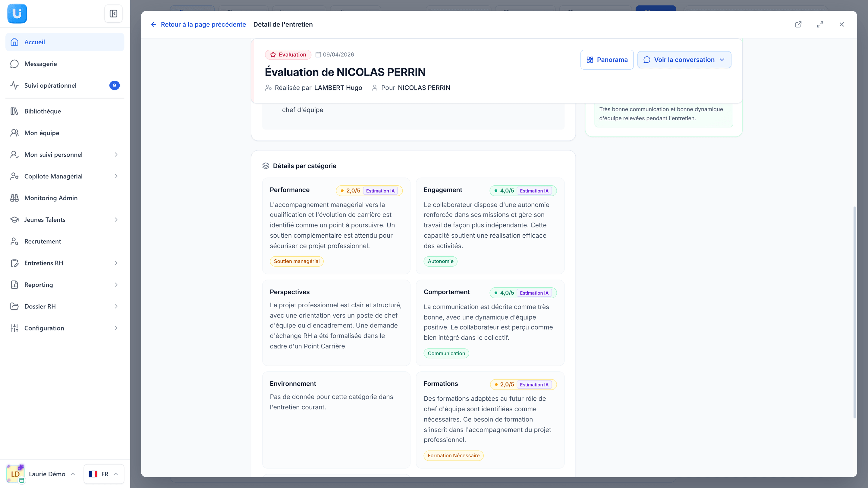Open Recrutement menu item

[x=65, y=241]
